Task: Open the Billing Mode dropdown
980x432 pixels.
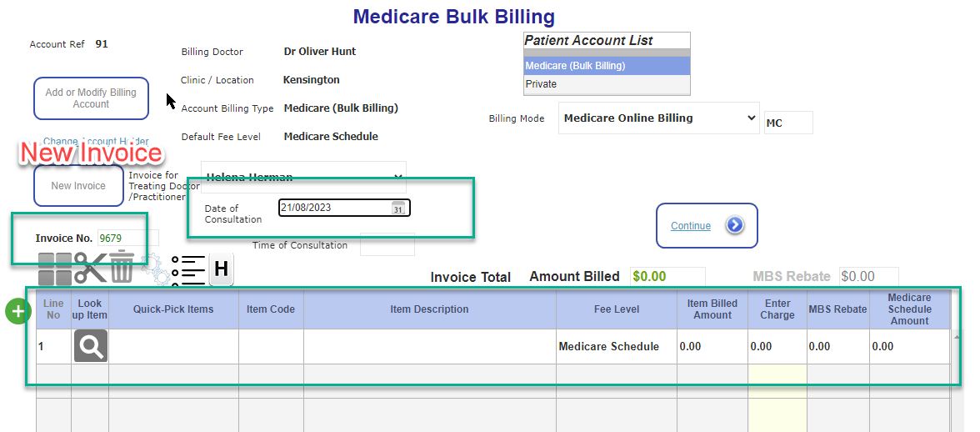Action: pyautogui.click(x=658, y=118)
